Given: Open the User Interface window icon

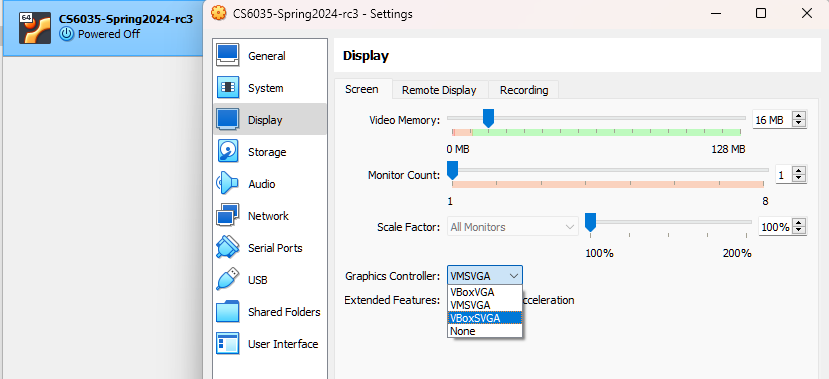Looking at the screenshot, I should tap(228, 344).
